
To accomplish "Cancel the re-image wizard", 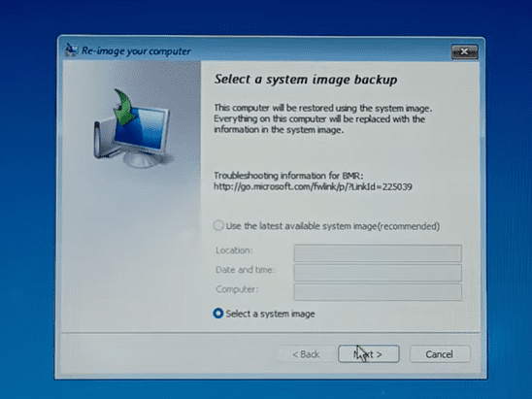I will point(440,354).
